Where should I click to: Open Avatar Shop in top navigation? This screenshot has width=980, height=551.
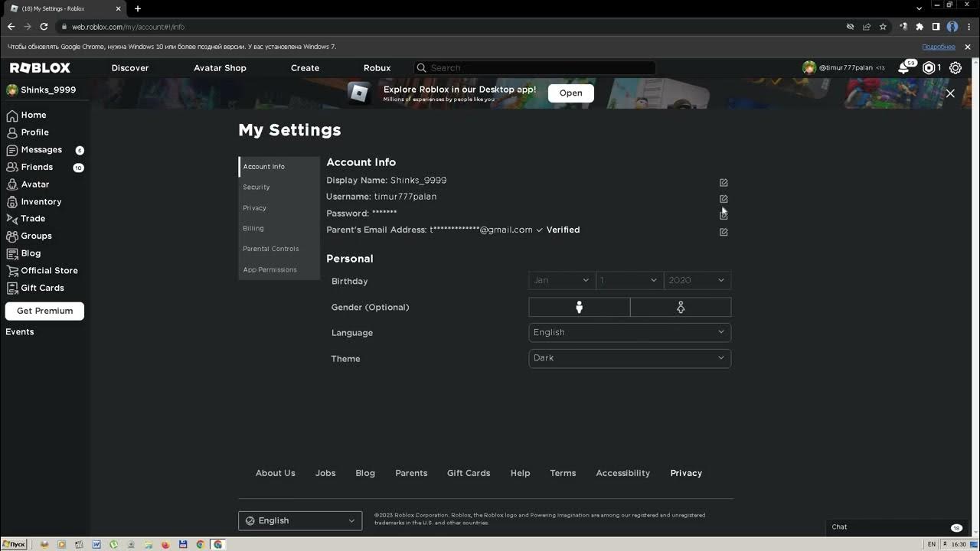(x=220, y=68)
